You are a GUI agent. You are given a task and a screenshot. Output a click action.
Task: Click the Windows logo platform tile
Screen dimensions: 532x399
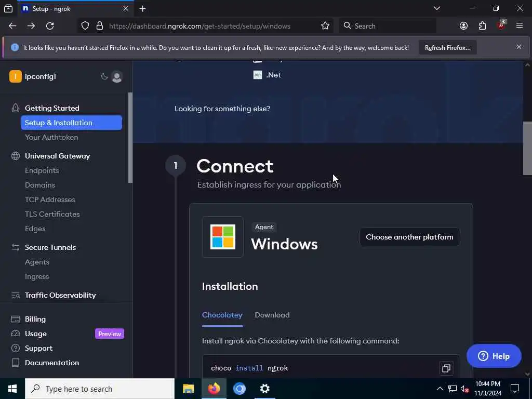[223, 237]
